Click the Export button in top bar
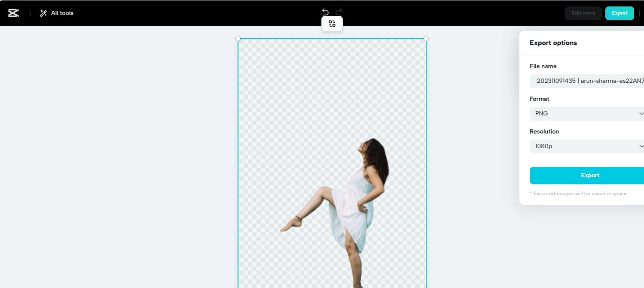 point(620,13)
